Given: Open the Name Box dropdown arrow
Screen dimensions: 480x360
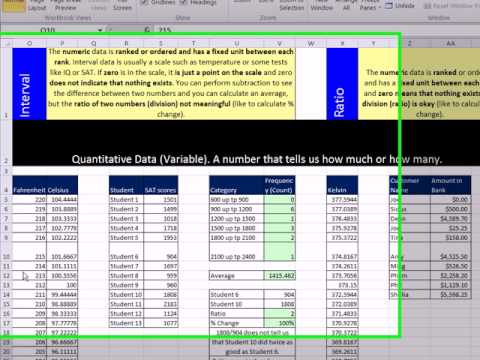Looking at the screenshot, I should coord(100,30).
